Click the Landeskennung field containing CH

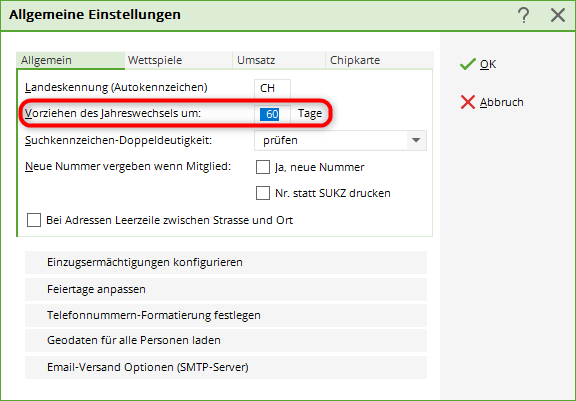(x=272, y=88)
